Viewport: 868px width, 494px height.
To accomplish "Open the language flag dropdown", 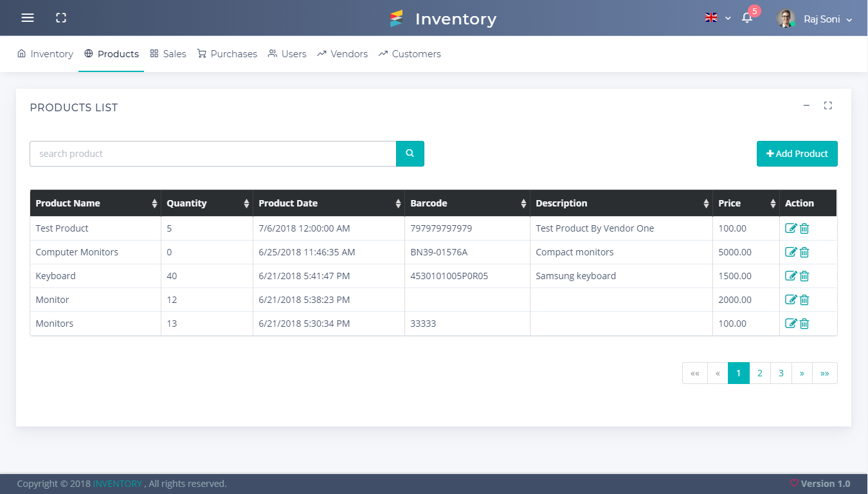I will pos(718,18).
